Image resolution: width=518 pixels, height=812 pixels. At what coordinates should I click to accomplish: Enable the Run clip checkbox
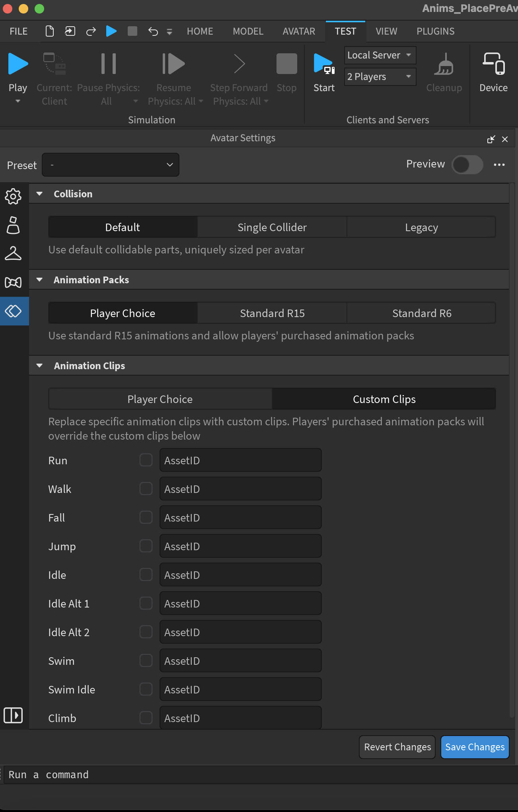click(146, 460)
